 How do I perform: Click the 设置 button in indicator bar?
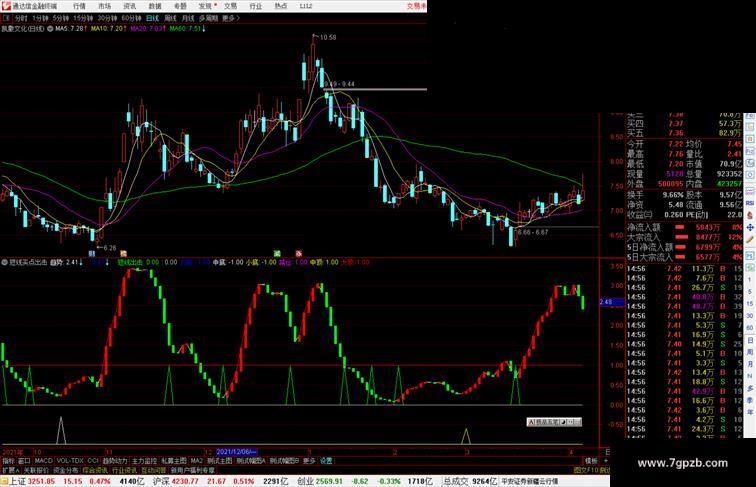(326, 461)
